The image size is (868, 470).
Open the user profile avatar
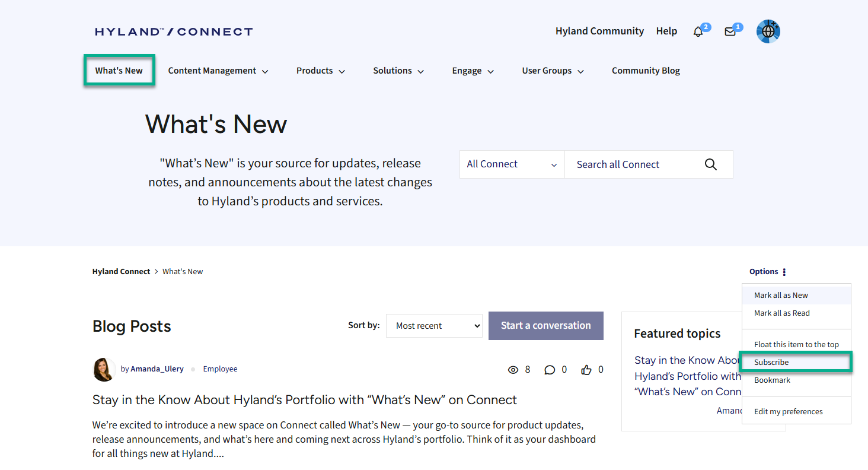[x=768, y=31]
